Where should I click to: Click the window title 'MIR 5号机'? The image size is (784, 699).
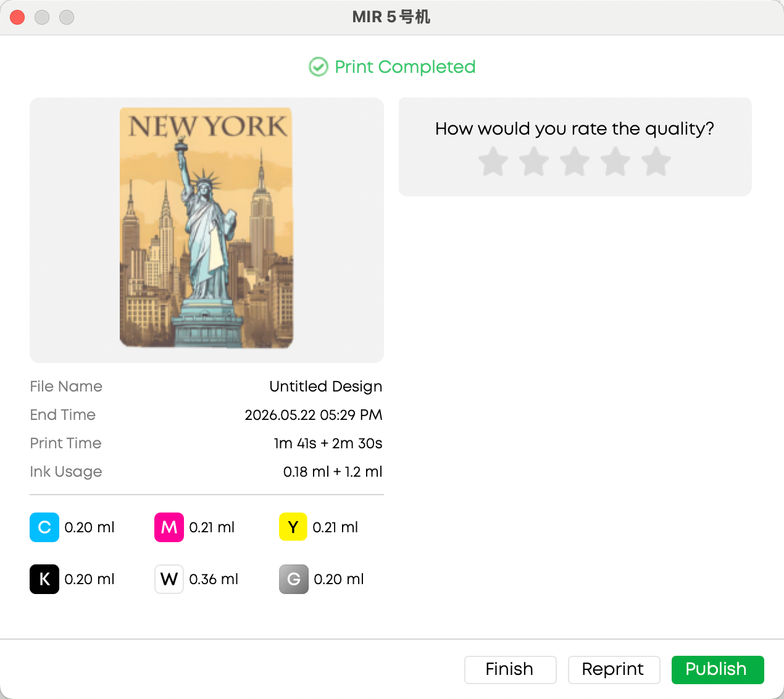pyautogui.click(x=391, y=17)
